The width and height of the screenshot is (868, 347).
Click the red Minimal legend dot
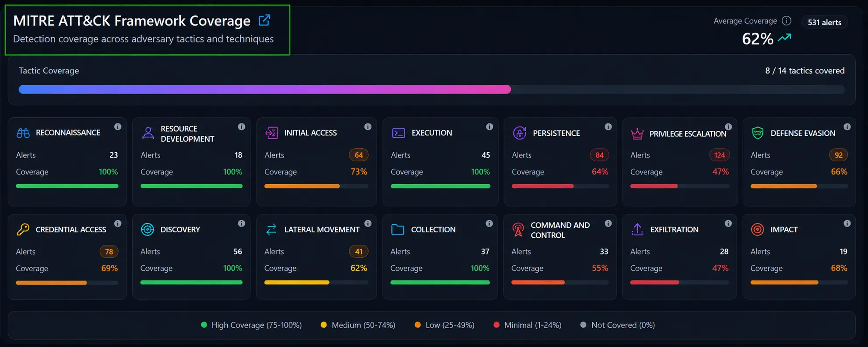[x=496, y=325]
